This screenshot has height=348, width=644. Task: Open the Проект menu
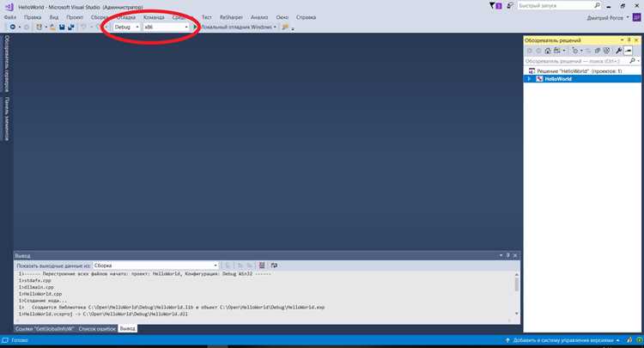click(75, 17)
